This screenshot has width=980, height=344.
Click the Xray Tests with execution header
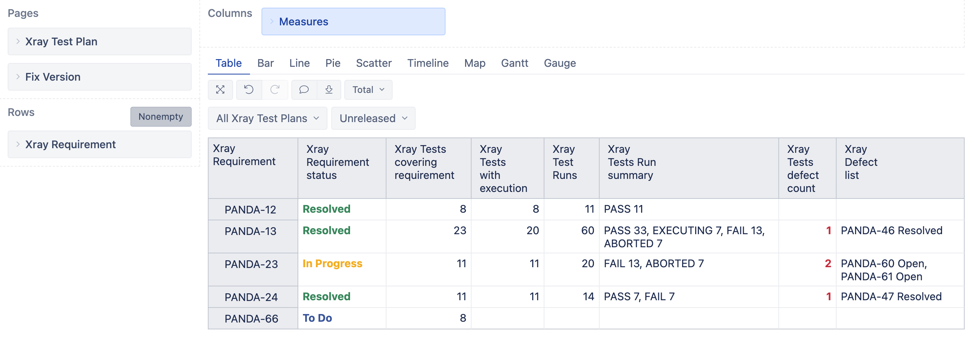pos(508,168)
